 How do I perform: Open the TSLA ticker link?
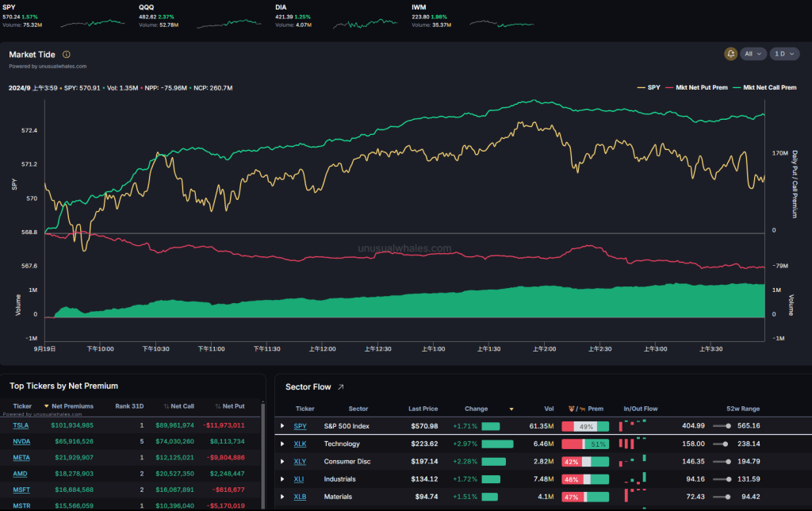21,426
